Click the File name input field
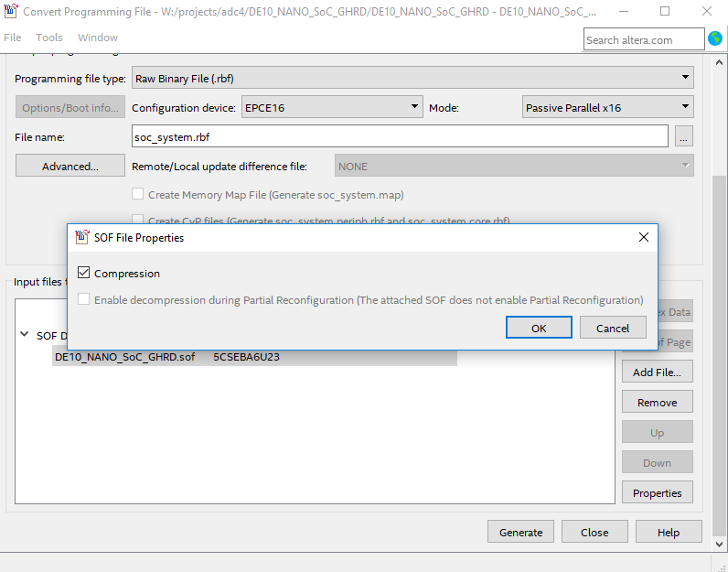 [x=400, y=136]
